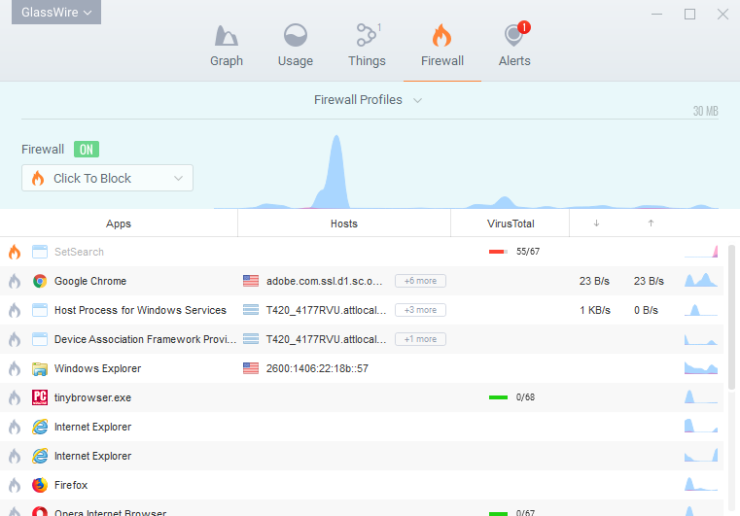Viewport: 740px width, 516px height.
Task: Select the Google Chrome app name
Action: [x=90, y=281]
